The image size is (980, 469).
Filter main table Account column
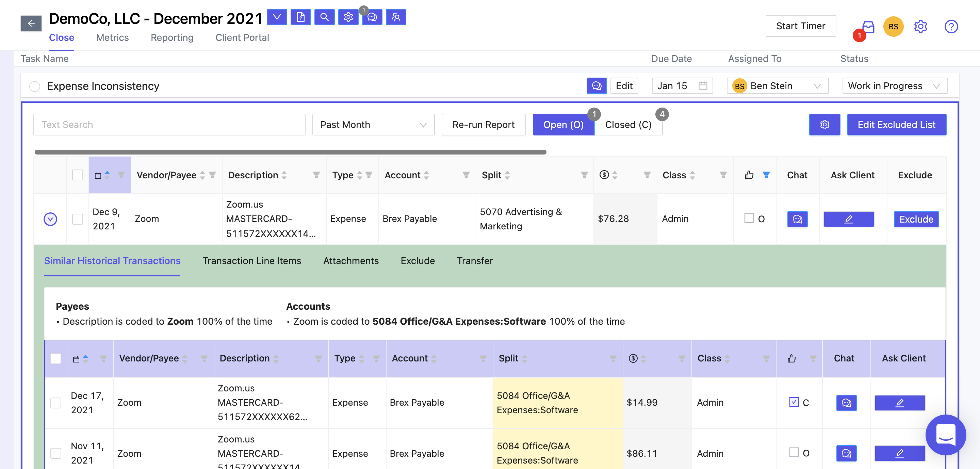[466, 175]
